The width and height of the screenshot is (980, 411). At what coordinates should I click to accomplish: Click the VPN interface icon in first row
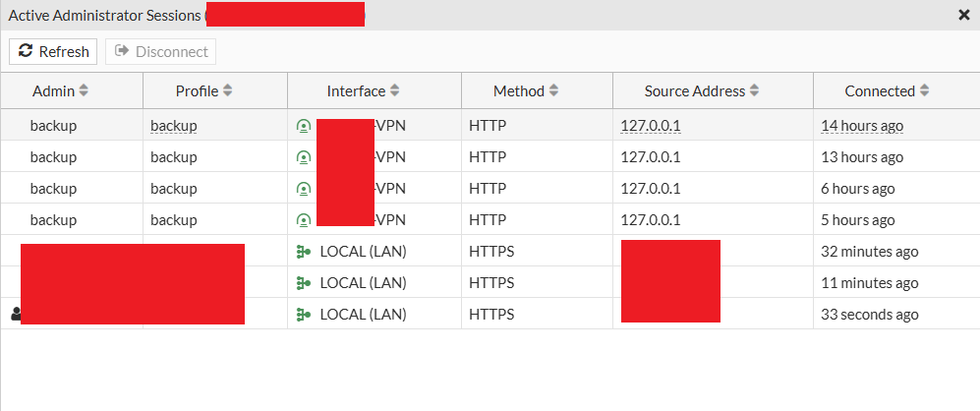coord(304,126)
